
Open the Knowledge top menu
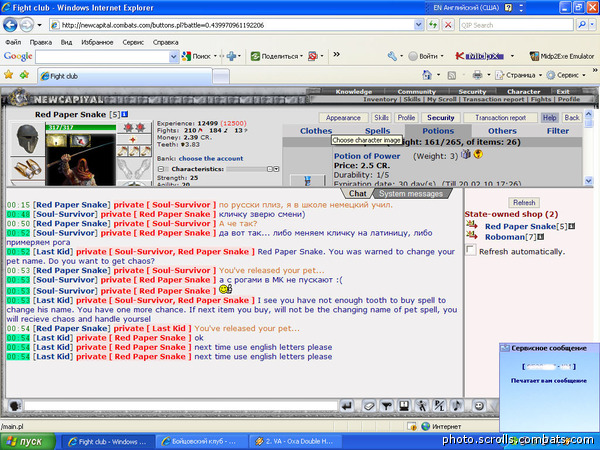click(x=354, y=91)
